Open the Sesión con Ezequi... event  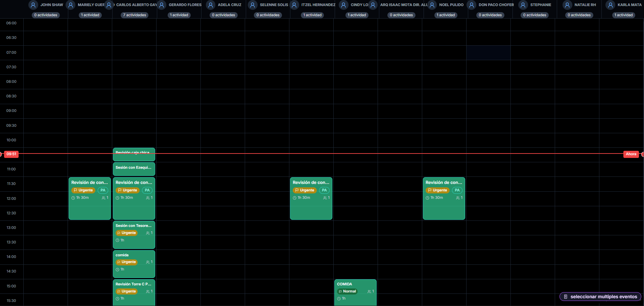point(134,169)
